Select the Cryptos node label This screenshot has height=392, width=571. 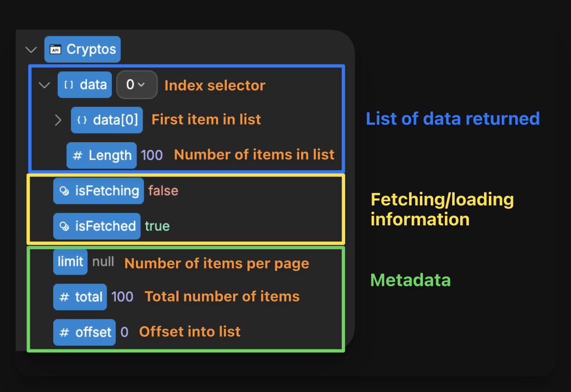pos(91,49)
